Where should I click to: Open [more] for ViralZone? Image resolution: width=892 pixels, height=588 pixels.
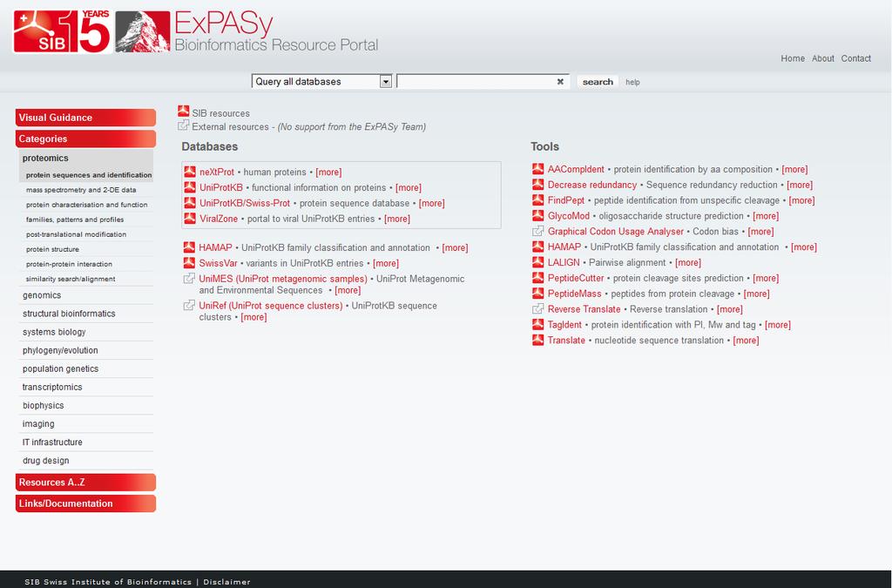[397, 219]
